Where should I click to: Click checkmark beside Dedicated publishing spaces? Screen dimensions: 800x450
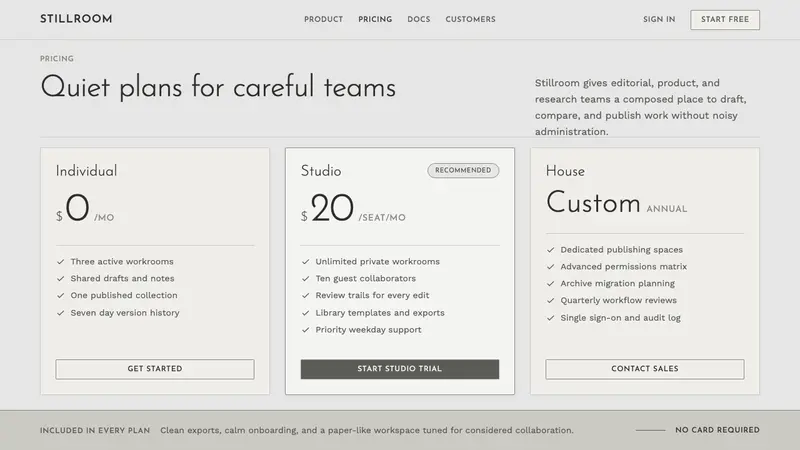(551, 250)
